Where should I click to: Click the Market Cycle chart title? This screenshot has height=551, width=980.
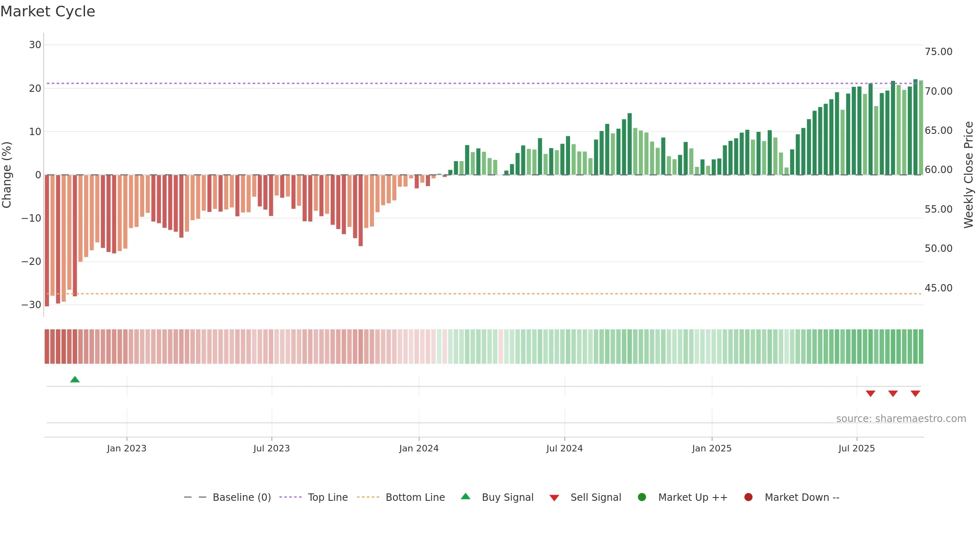[48, 11]
